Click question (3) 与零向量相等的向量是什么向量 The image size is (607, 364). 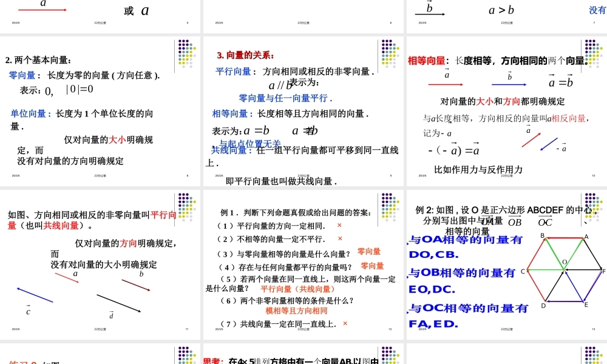(283, 254)
